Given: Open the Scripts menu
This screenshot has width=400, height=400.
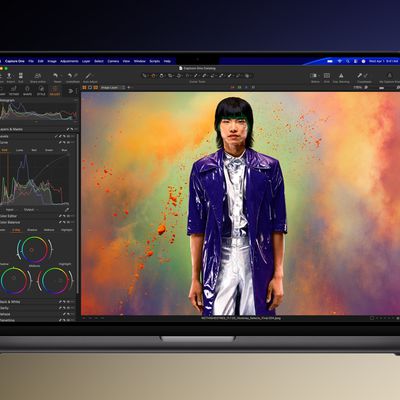Looking at the screenshot, I should (155, 61).
